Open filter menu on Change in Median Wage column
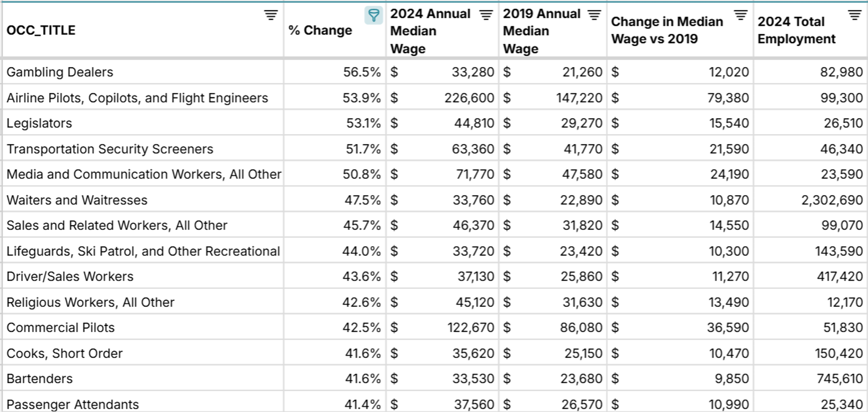The width and height of the screenshot is (868, 412). pyautogui.click(x=740, y=14)
